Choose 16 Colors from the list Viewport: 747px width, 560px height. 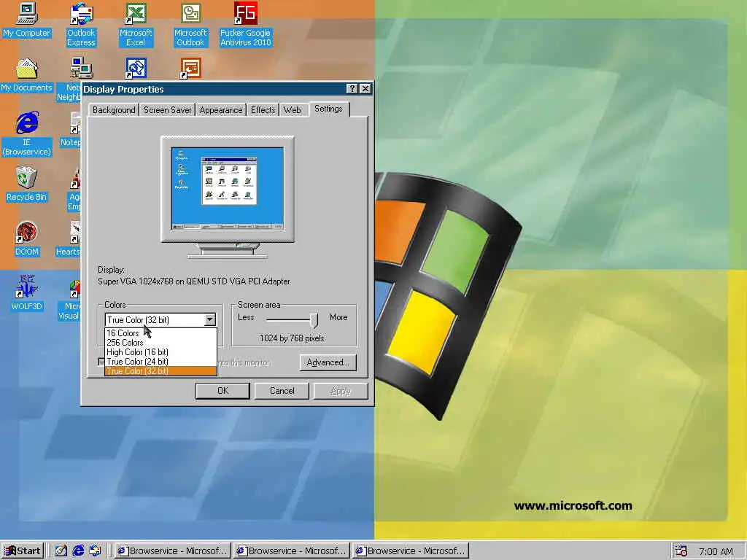(160, 332)
